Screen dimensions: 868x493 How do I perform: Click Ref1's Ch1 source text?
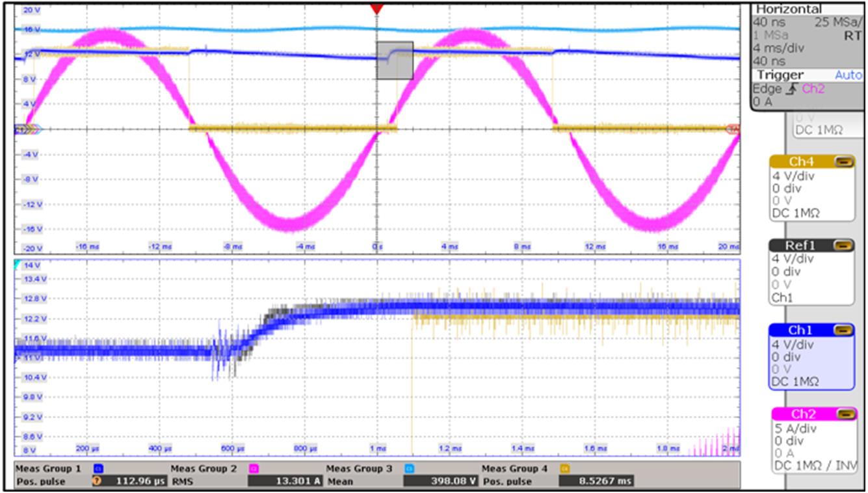[782, 297]
